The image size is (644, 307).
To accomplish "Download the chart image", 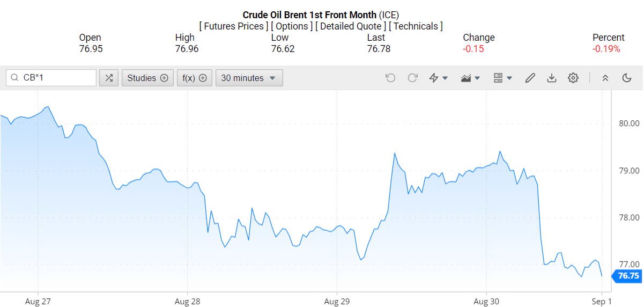I will [551, 78].
